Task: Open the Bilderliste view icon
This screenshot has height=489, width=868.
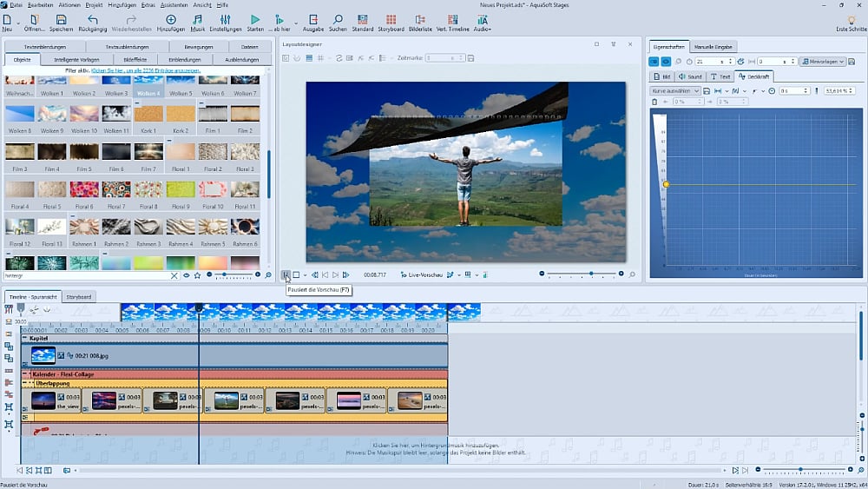Action: tap(420, 20)
